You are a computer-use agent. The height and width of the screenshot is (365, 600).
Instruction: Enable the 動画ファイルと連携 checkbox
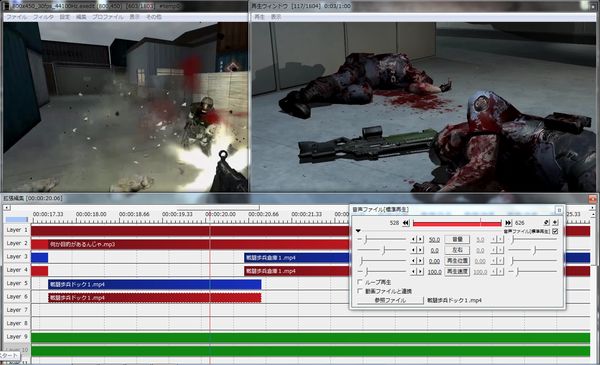(360, 291)
